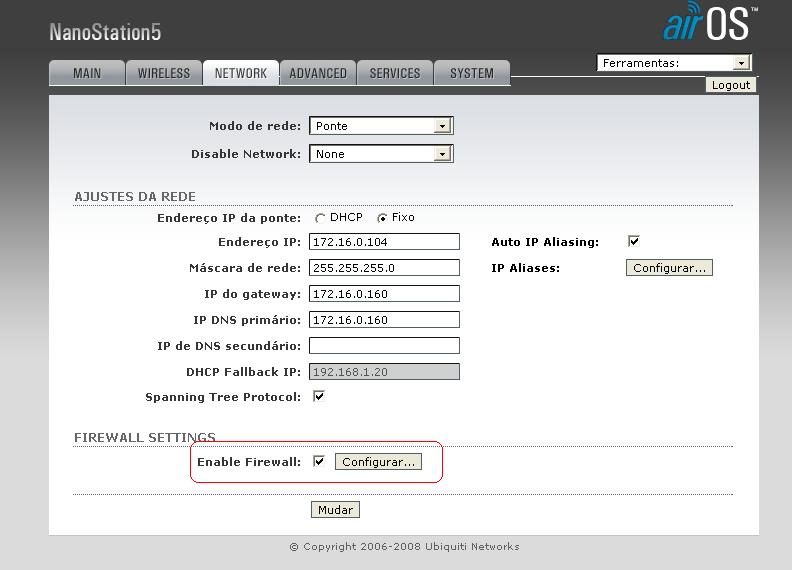The width and height of the screenshot is (792, 570).
Task: Click the FIREWALL SETTINGS section heading
Action: pos(144,437)
